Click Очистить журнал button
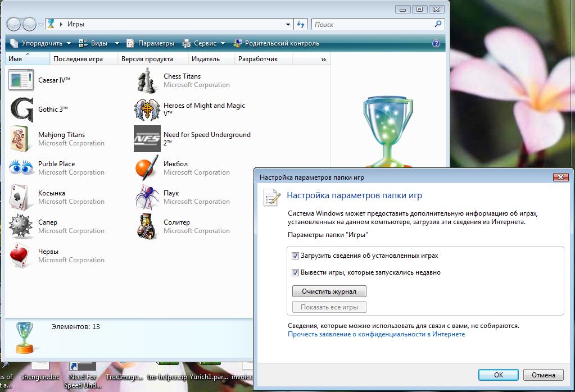 [x=329, y=291]
